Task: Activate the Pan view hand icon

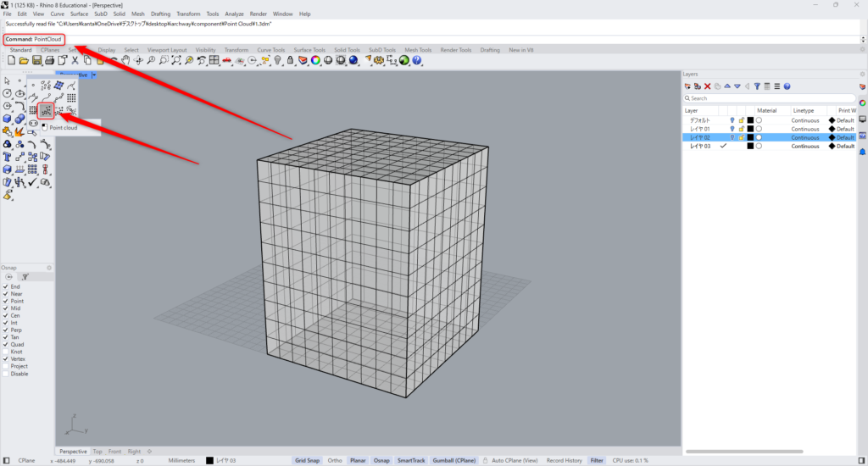Action: tap(126, 60)
